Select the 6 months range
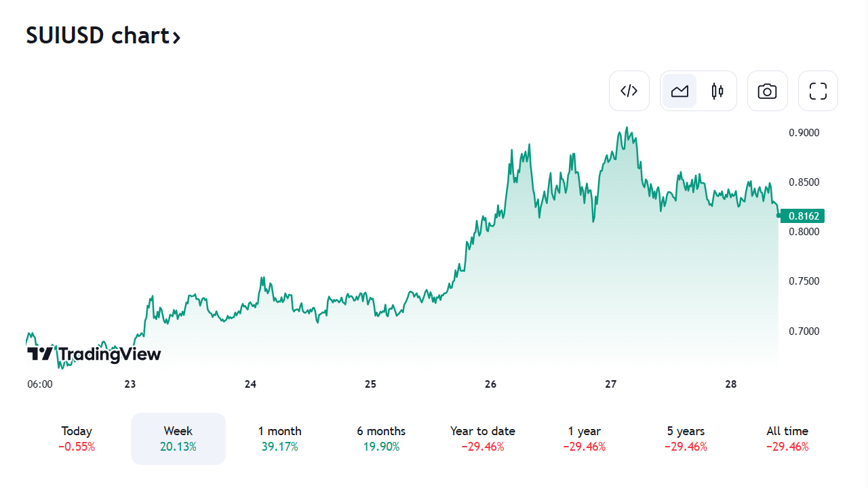 click(x=381, y=439)
